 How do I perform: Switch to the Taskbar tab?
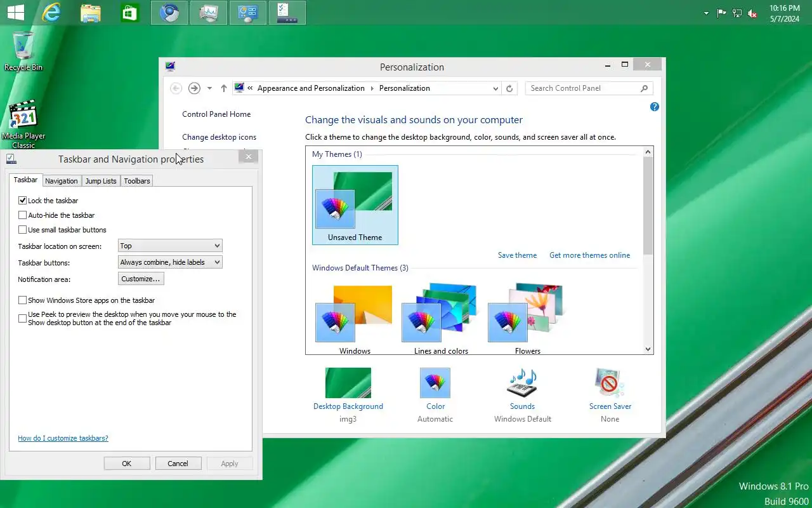tap(26, 180)
